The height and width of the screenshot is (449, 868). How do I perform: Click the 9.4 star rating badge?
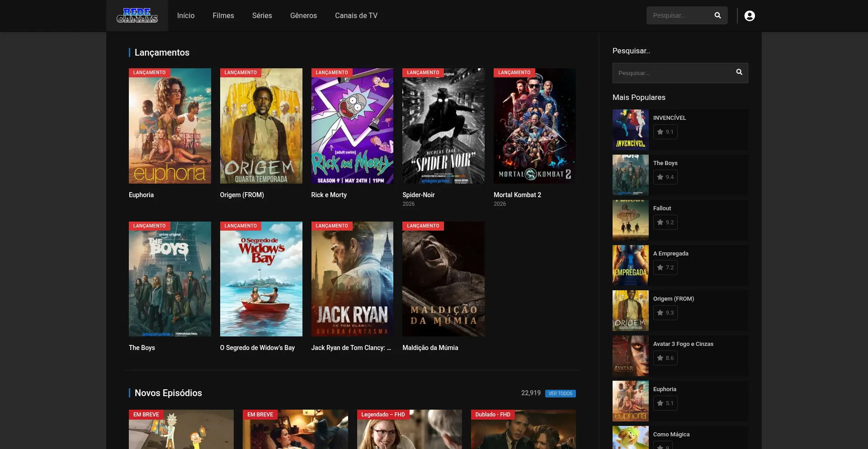point(665,177)
